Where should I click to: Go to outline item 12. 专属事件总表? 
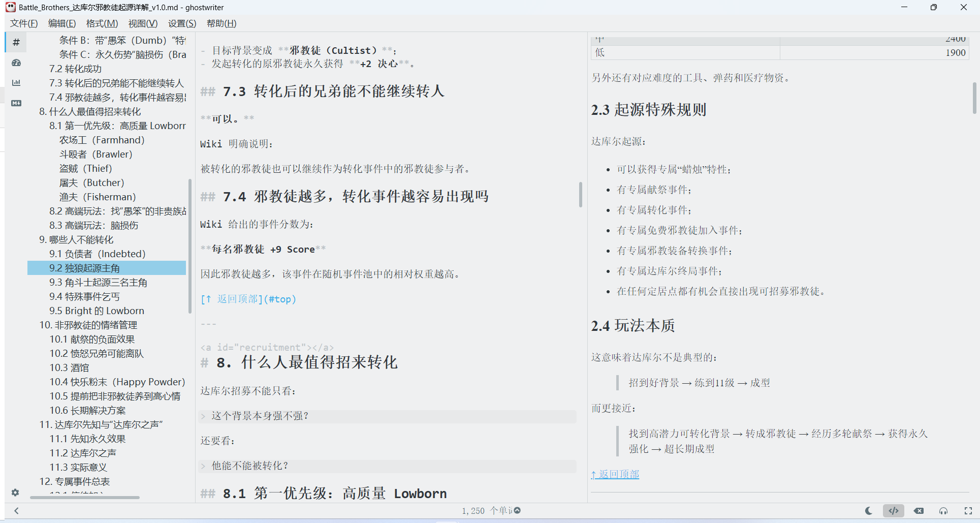point(75,481)
